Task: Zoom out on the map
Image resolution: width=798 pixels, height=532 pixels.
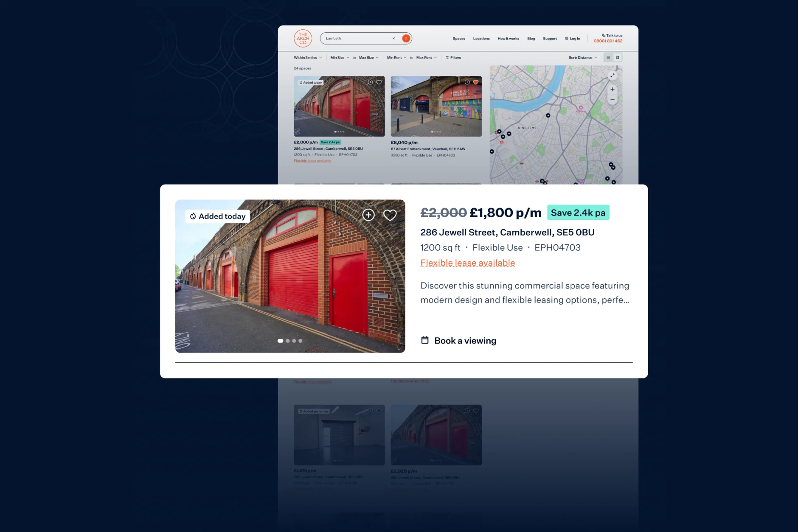Action: (x=612, y=100)
